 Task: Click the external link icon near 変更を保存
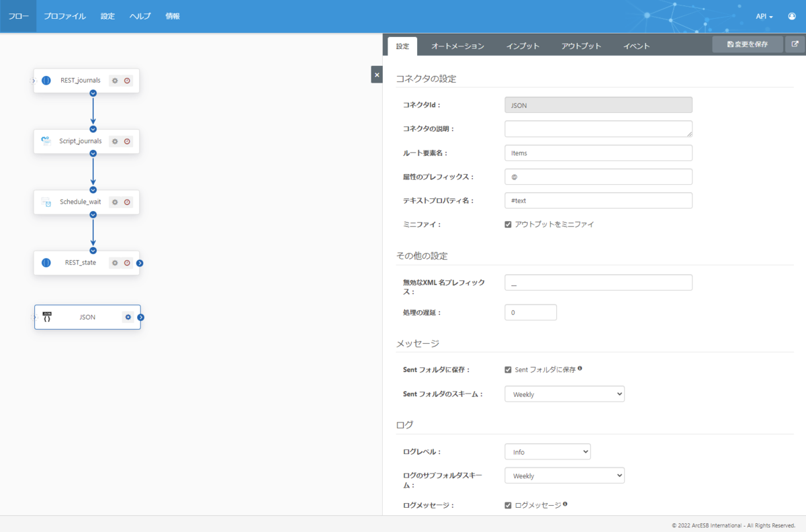pos(795,43)
